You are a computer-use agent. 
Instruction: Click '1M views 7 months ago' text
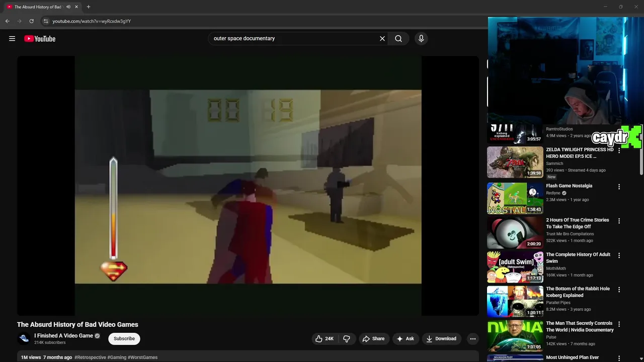pos(46,357)
